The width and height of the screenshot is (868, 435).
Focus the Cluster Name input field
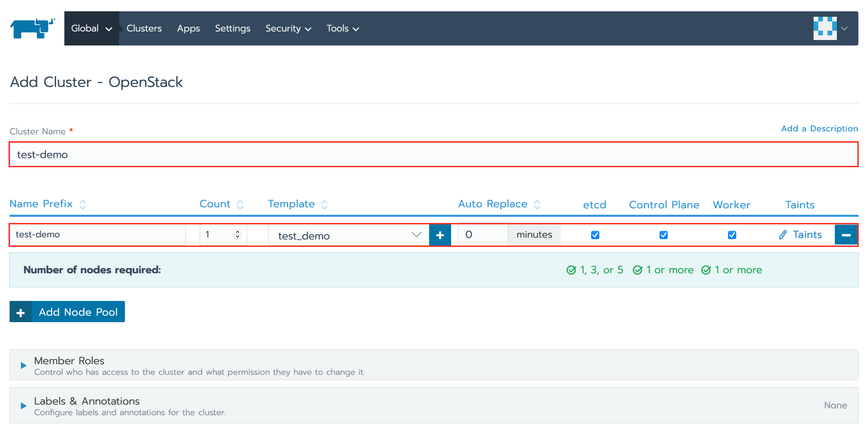coord(434,155)
